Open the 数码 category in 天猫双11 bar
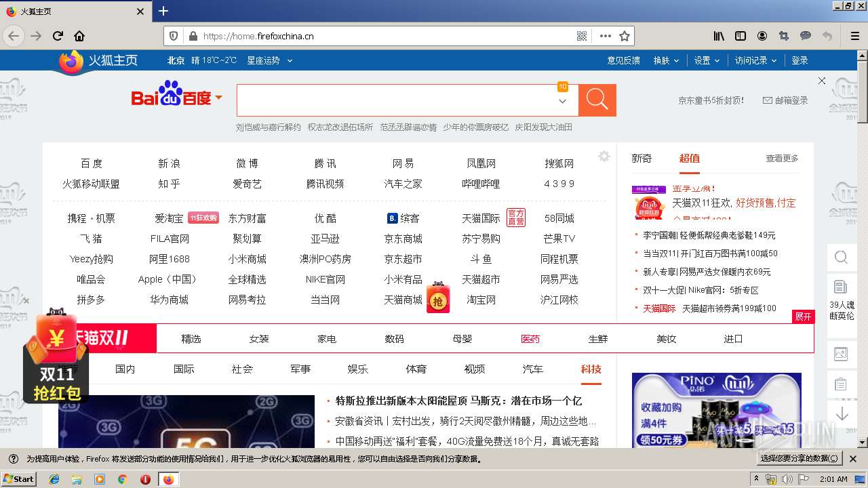The height and width of the screenshot is (488, 868). (x=394, y=338)
